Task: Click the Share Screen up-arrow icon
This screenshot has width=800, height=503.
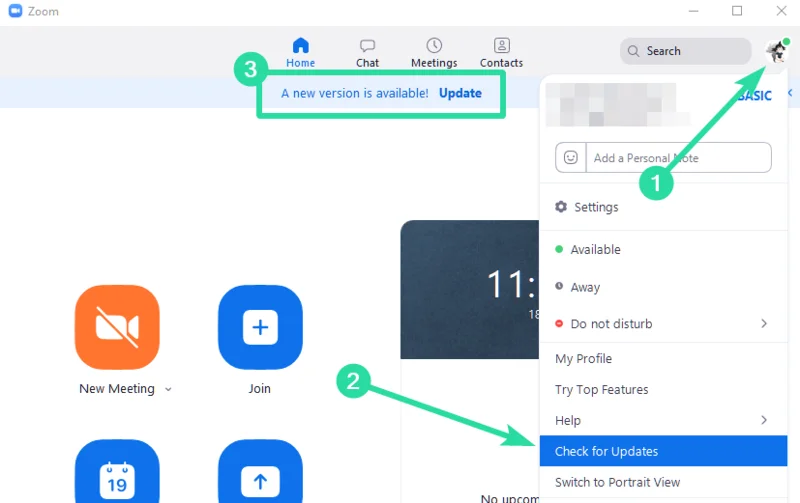Action: pyautogui.click(x=260, y=474)
